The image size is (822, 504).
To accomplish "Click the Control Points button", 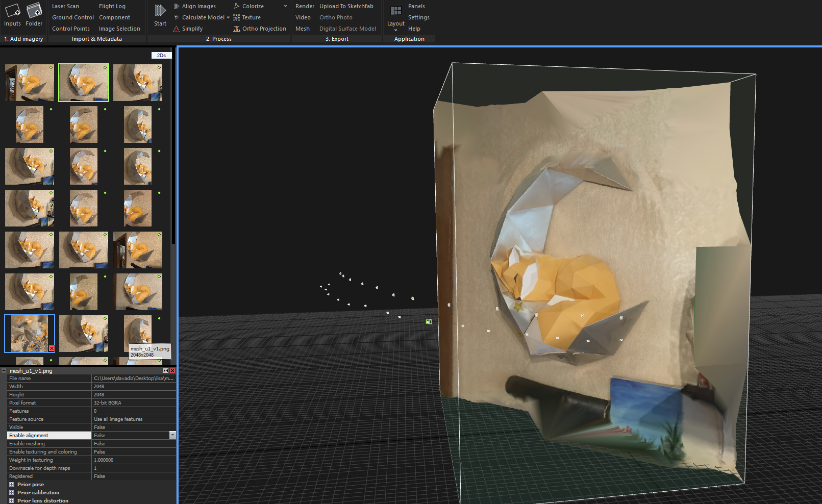I will coord(71,29).
